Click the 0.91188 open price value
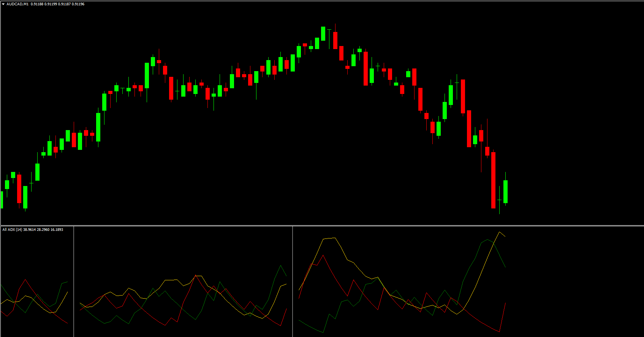 [37, 4]
